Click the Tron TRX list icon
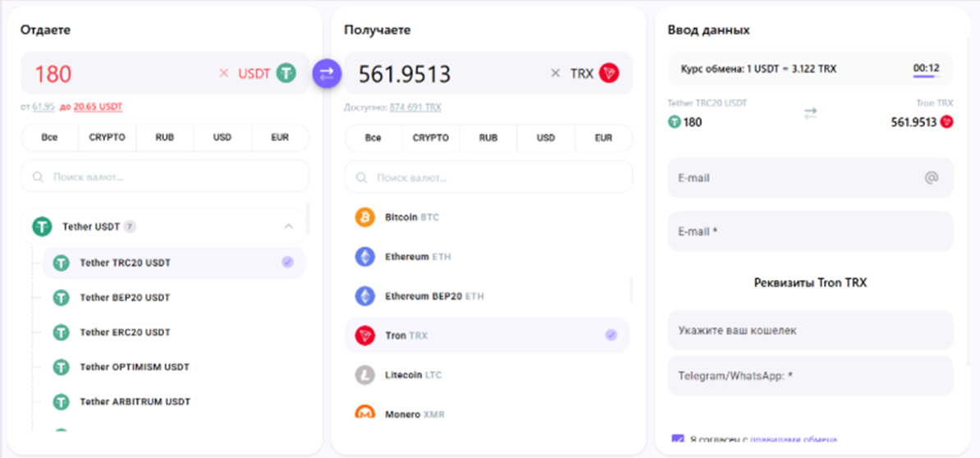 pyautogui.click(x=365, y=336)
